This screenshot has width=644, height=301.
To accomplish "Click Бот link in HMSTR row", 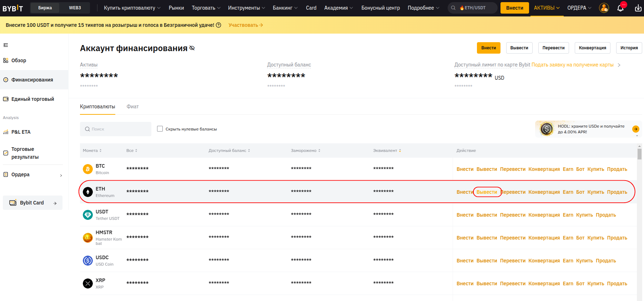I will (x=580, y=238).
